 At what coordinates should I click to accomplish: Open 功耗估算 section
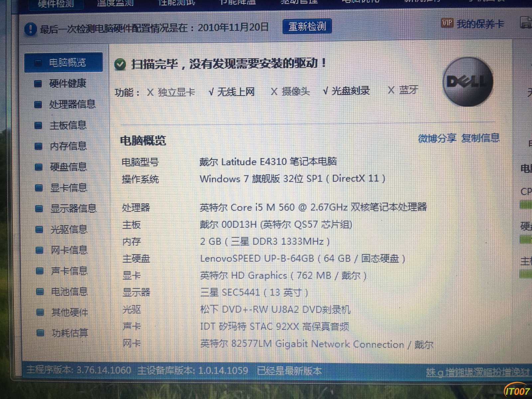click(x=70, y=333)
